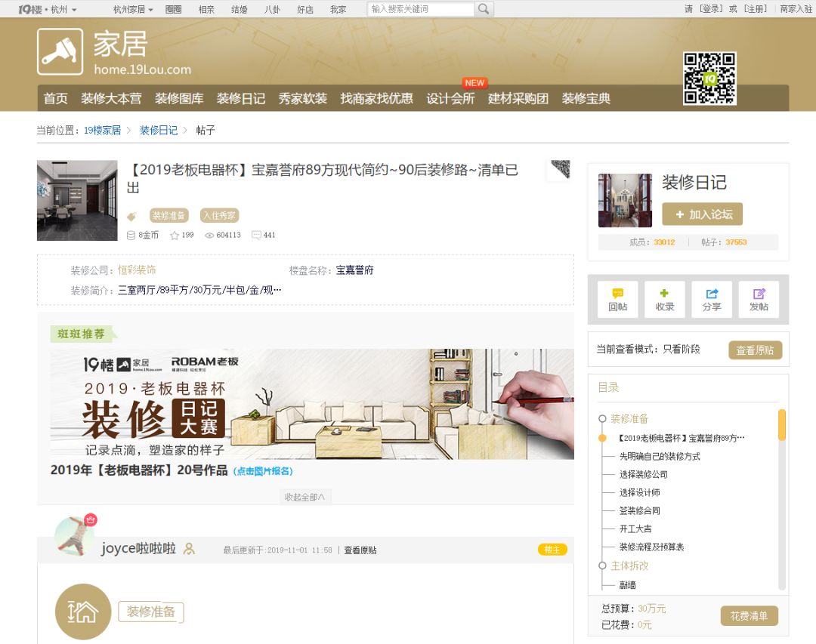The width and height of the screenshot is (816, 644).
Task: Click the 相亲 top menu link
Action: click(x=206, y=9)
